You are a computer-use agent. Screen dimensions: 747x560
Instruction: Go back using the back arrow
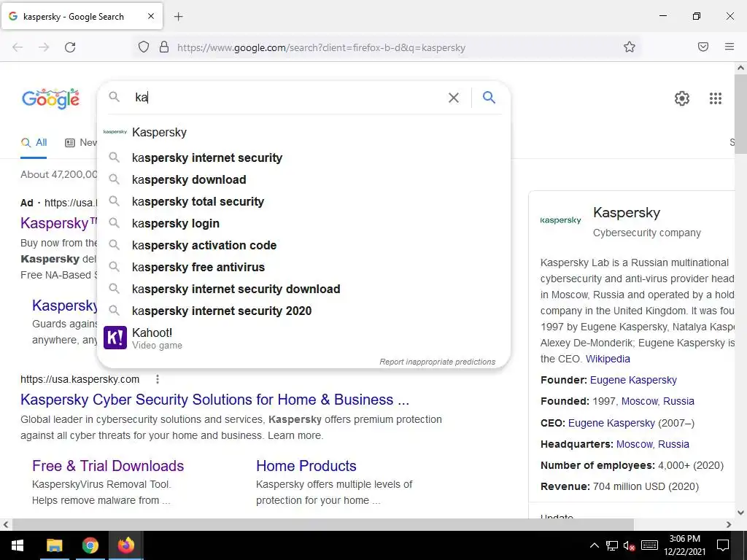coord(18,47)
